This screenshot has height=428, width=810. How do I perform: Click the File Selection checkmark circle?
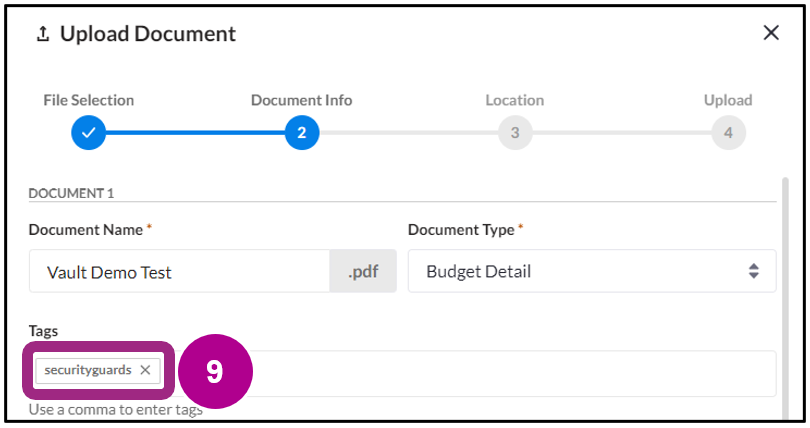coord(88,132)
